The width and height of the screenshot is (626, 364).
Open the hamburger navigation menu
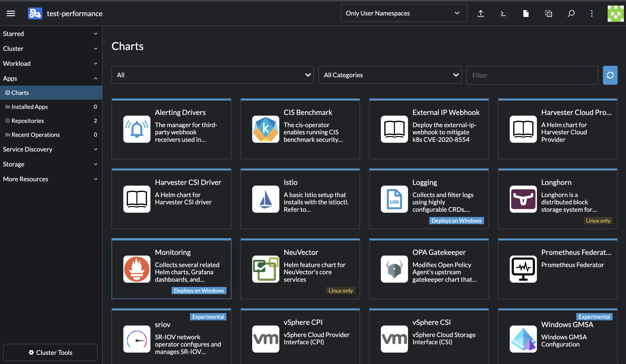pyautogui.click(x=11, y=13)
